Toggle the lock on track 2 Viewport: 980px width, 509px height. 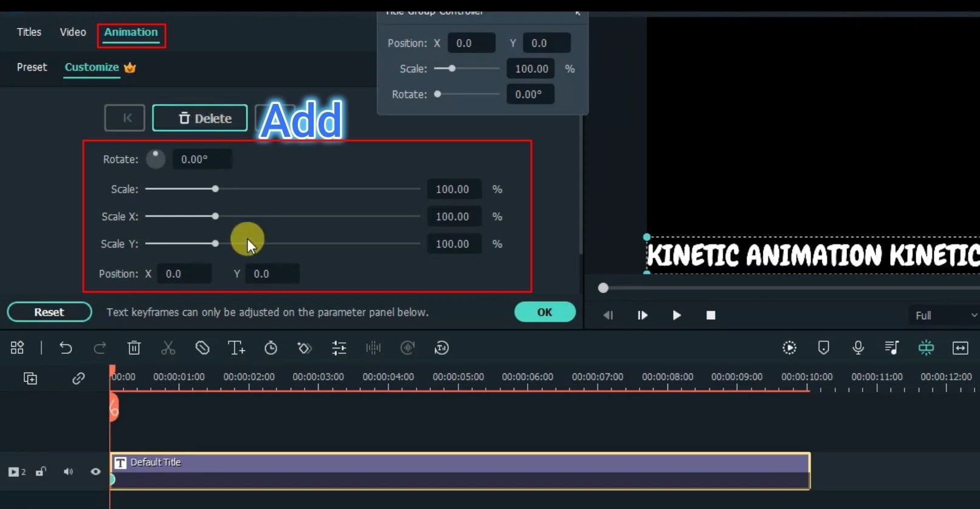click(41, 472)
